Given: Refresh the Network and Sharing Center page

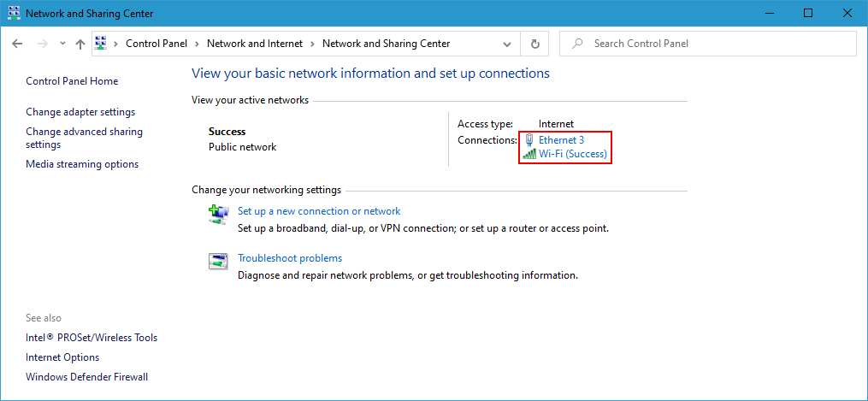Looking at the screenshot, I should pos(535,44).
